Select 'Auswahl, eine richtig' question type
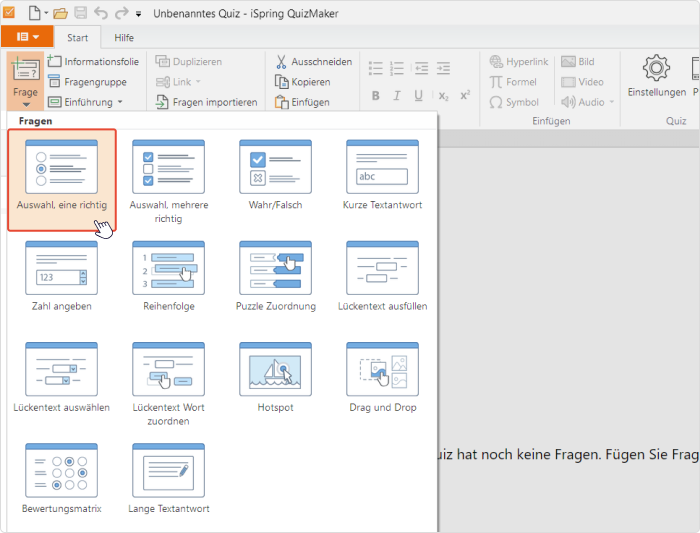 point(62,179)
